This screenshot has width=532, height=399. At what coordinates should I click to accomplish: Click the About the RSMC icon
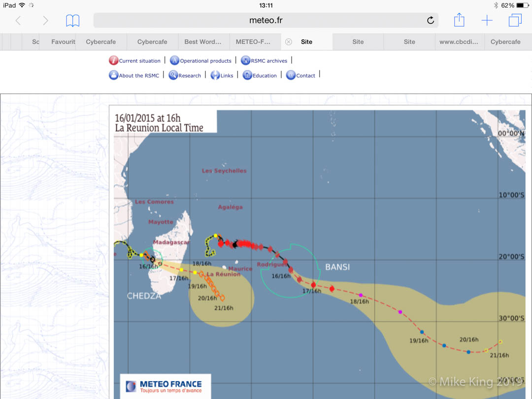click(x=113, y=75)
